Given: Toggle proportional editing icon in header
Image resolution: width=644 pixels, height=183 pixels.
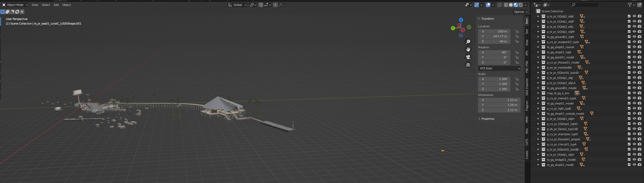Looking at the screenshot, I should click(275, 5).
